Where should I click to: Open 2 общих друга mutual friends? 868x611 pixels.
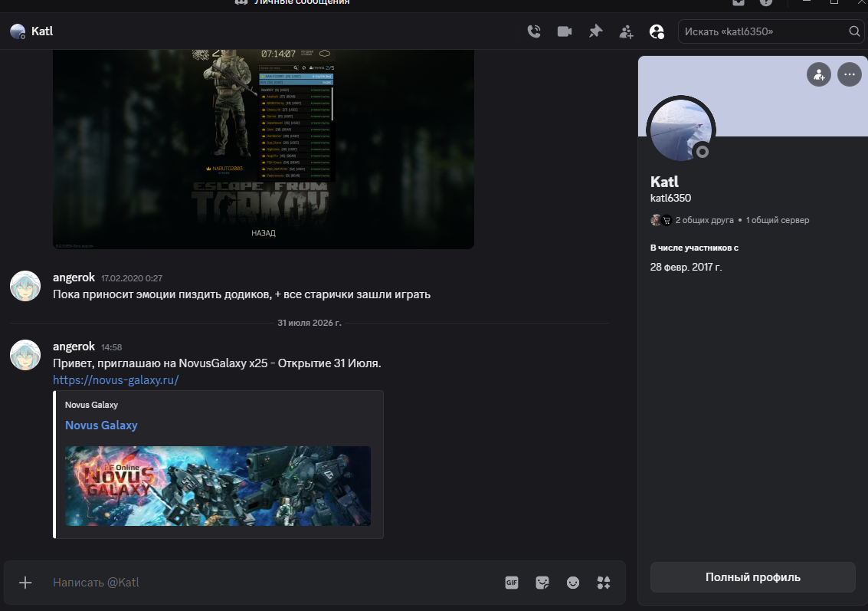tap(704, 220)
